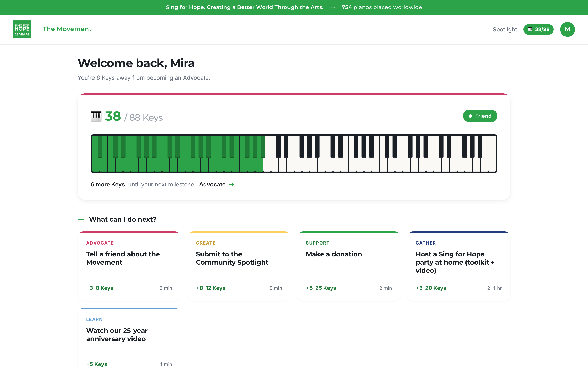Open Tell a friend about the Movement card
Image resolution: width=588 pixels, height=368 pixels.
(129, 266)
